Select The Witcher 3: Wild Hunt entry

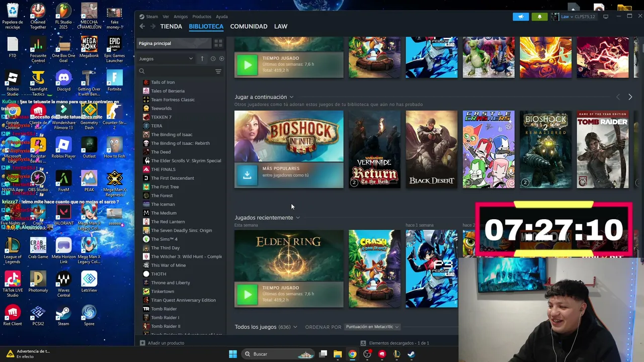(x=186, y=256)
